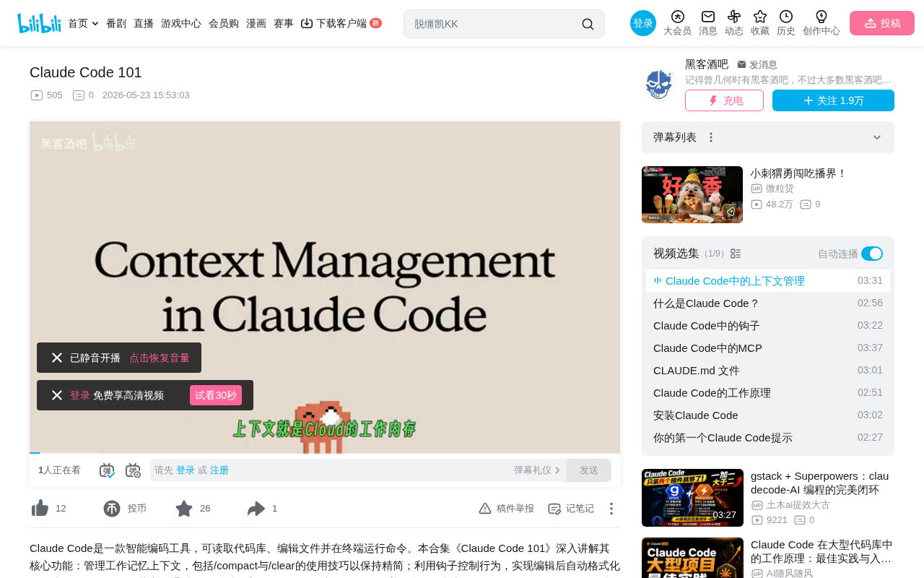
Task: Open the 动态 activity feed icon
Action: click(x=734, y=23)
